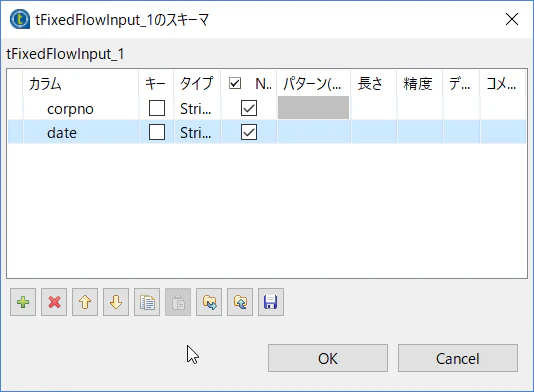Screen dimensions: 534x392
Task: Remove selected column with the red X icon
Action: coord(54,302)
